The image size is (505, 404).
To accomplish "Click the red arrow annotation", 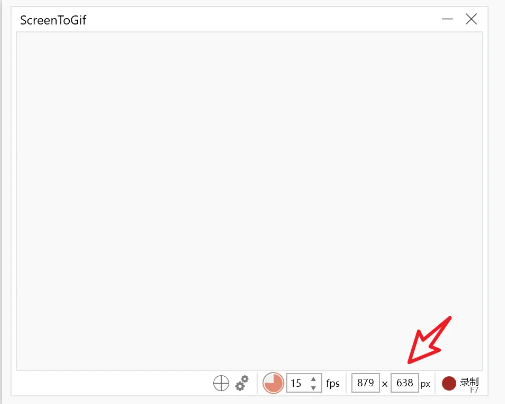I will coord(429,340).
